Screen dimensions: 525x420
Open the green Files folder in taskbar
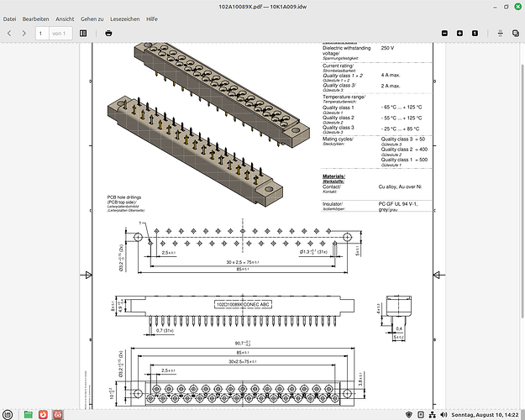[29, 415]
